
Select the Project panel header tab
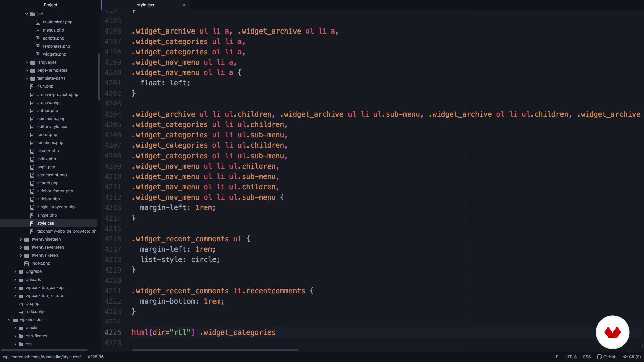50,5
